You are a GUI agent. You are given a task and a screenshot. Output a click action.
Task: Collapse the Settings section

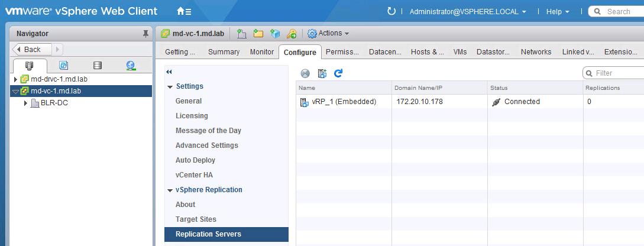tap(170, 87)
